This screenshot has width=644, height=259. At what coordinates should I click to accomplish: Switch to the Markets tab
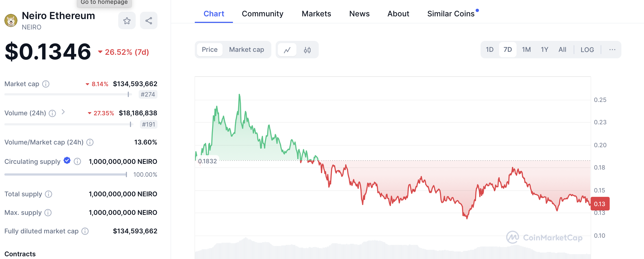click(x=316, y=14)
